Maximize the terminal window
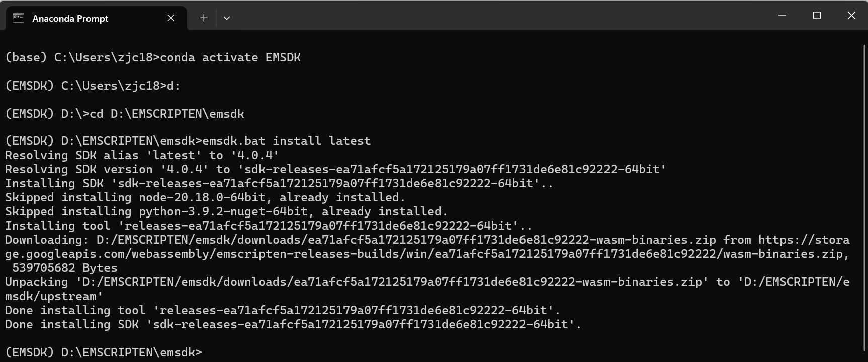Viewport: 868px width, 362px height. click(x=817, y=16)
